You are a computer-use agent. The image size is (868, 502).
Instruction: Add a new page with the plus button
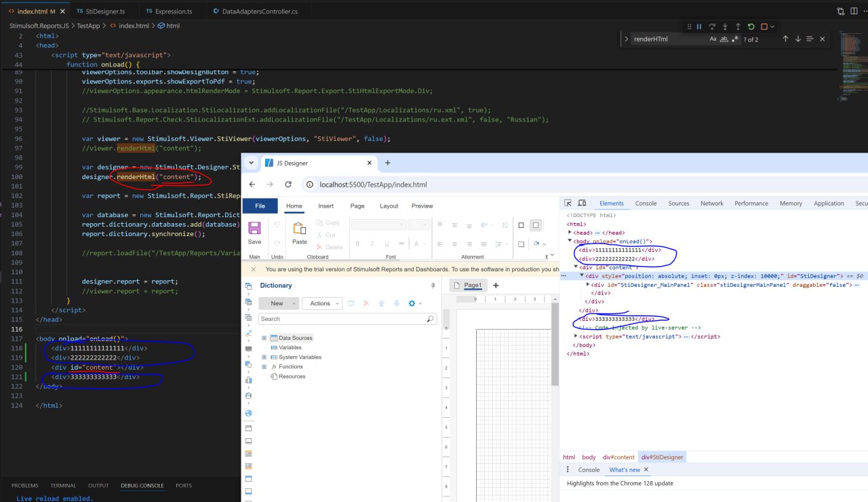496,286
